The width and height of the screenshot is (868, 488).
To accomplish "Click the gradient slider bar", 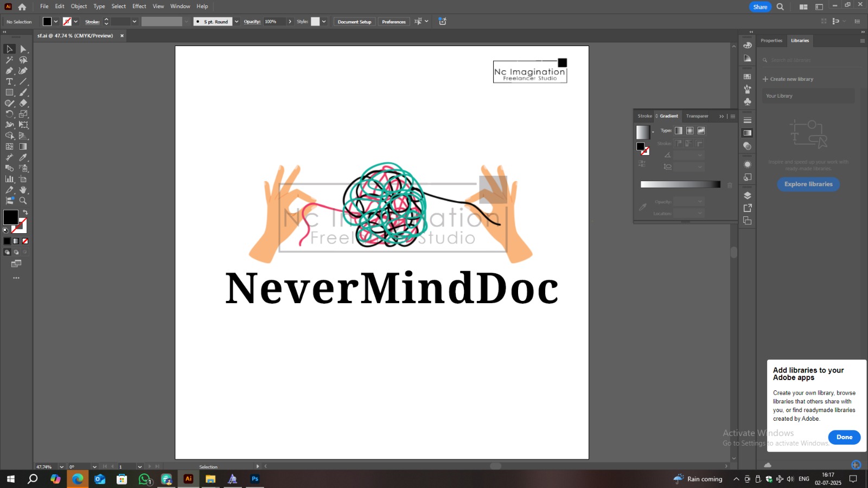I will pos(680,184).
